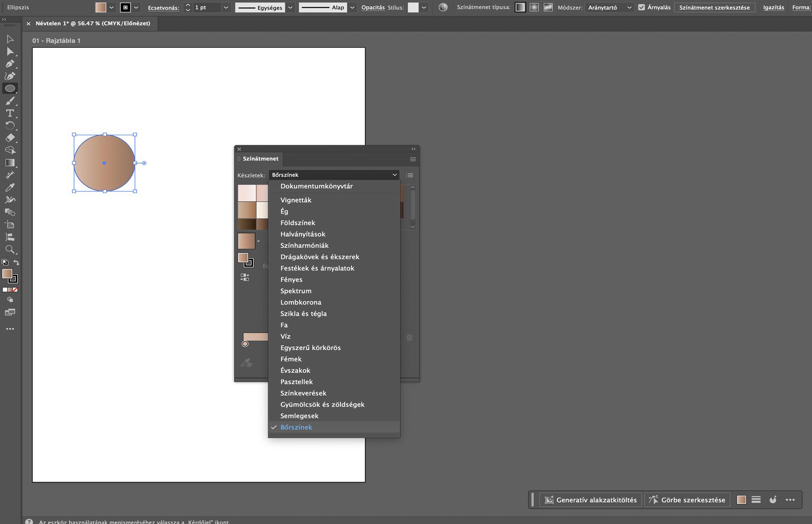The image size is (812, 524).
Task: Select freeform gradient type button
Action: (x=548, y=7)
